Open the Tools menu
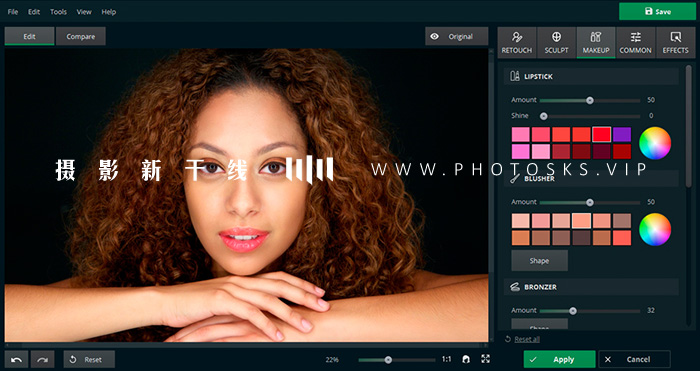The height and width of the screenshot is (371, 700). pos(58,12)
